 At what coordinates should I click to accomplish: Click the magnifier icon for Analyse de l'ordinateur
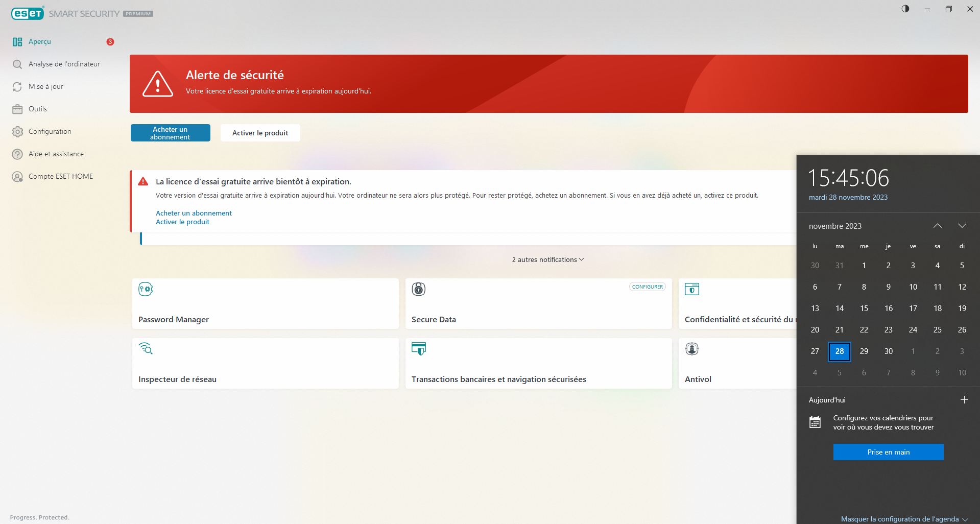[x=17, y=64]
